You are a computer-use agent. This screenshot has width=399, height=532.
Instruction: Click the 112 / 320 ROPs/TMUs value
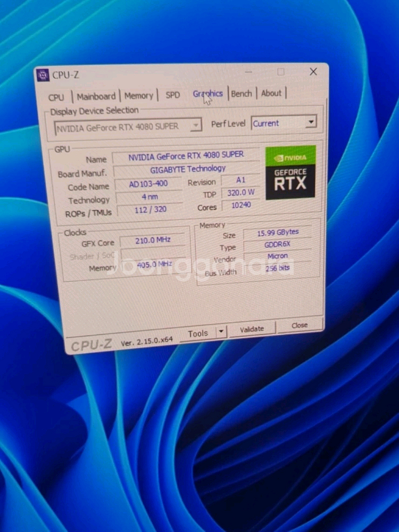click(x=151, y=210)
